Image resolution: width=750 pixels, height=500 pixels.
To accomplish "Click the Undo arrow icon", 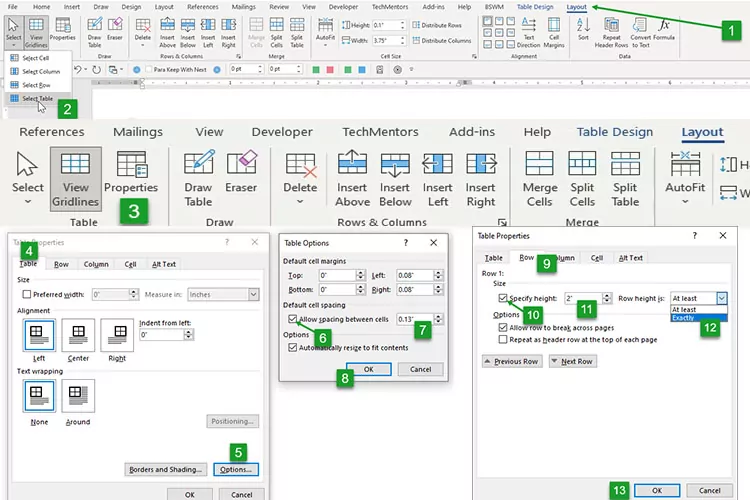I will [x=78, y=69].
